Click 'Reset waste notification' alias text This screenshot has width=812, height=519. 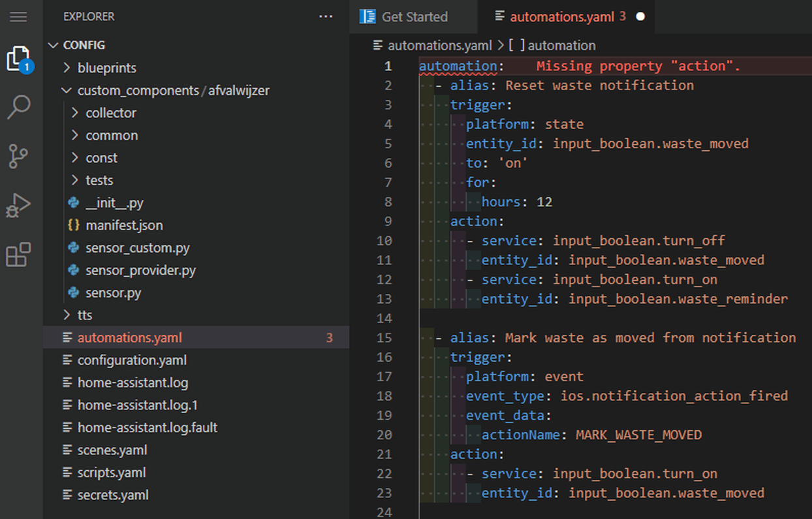[599, 86]
